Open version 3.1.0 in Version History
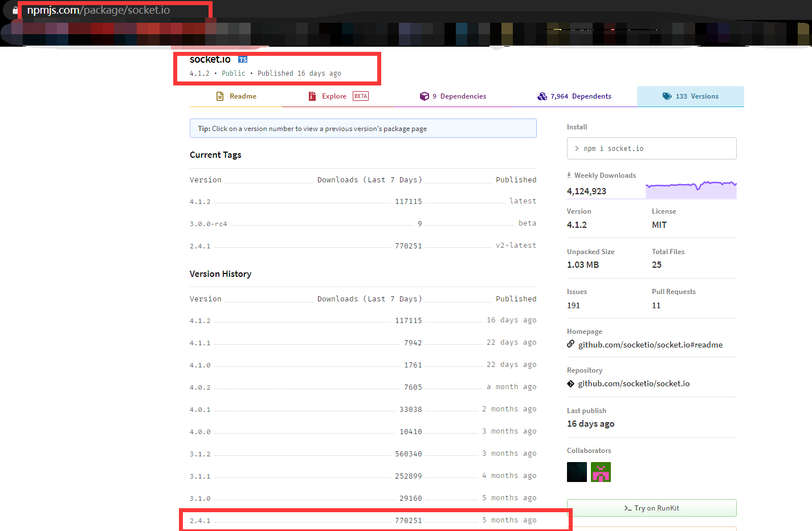 [200, 499]
